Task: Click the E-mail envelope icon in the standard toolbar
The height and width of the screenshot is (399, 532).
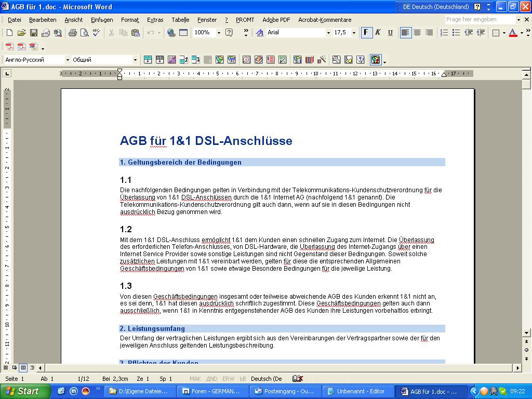Action: 46,33
